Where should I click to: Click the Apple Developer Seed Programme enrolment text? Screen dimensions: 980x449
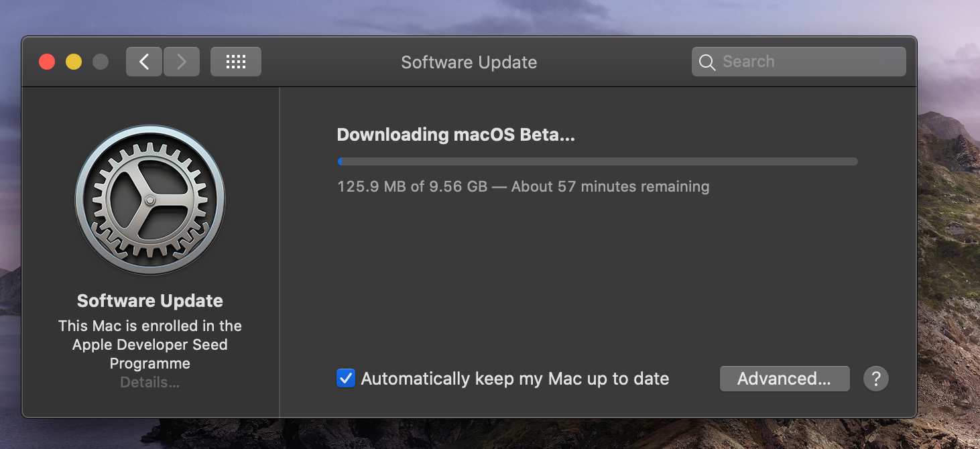coord(150,344)
